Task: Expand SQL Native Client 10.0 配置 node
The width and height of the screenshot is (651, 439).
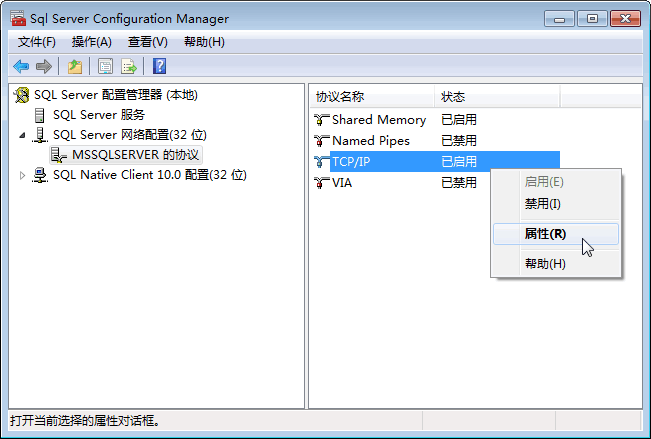Action: point(22,175)
